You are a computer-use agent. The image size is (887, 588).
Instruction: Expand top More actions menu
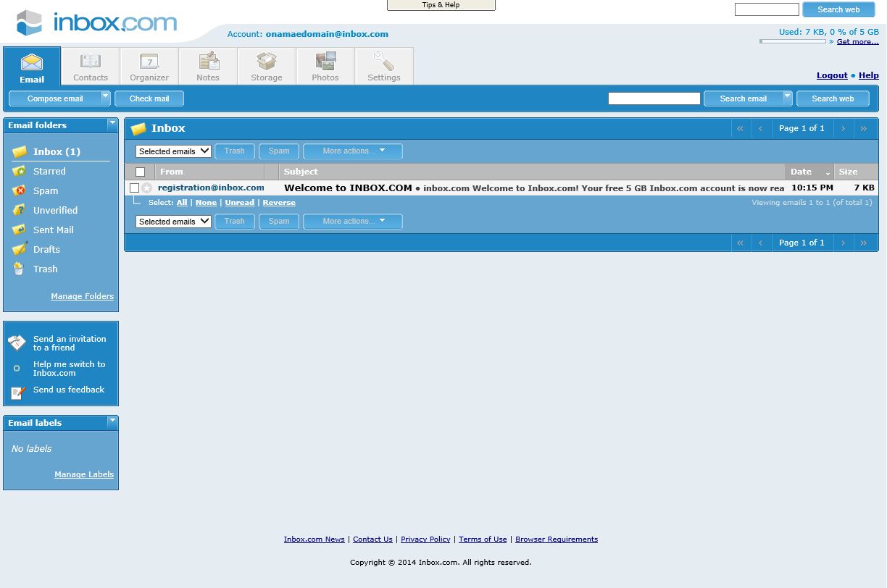coord(353,151)
